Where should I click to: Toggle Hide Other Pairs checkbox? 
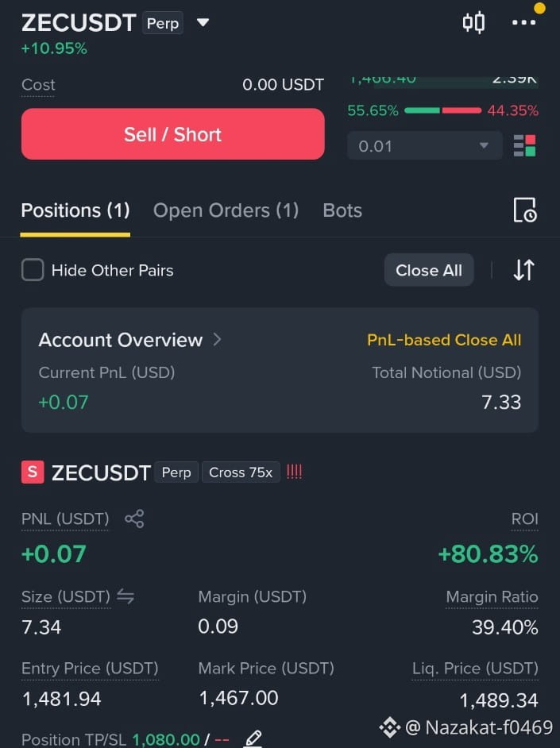coord(33,270)
